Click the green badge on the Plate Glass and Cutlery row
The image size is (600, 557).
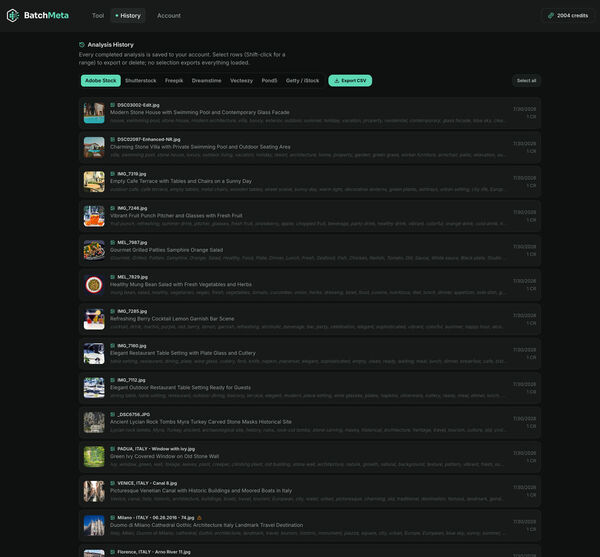click(x=112, y=345)
